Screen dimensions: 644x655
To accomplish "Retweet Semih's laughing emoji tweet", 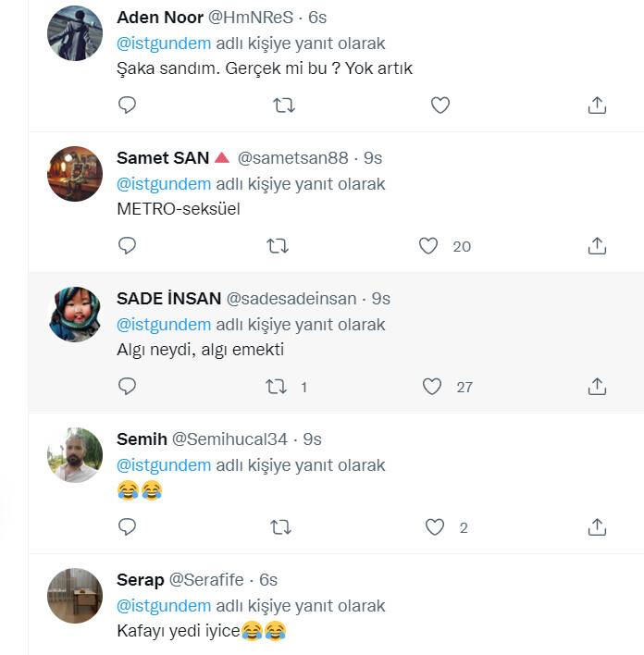I will click(279, 527).
